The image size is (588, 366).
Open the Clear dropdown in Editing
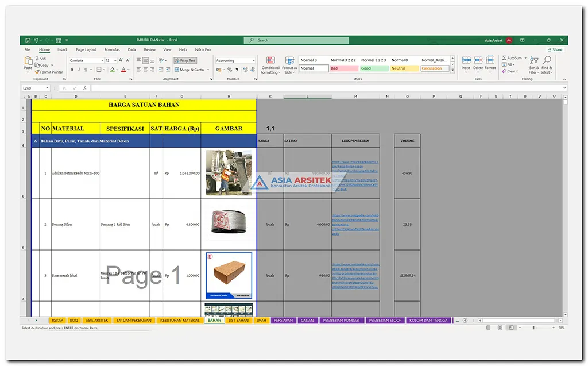[x=510, y=71]
